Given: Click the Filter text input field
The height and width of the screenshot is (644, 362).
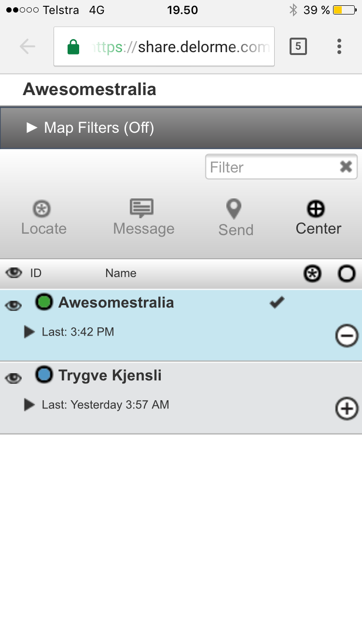Looking at the screenshot, I should tap(273, 167).
